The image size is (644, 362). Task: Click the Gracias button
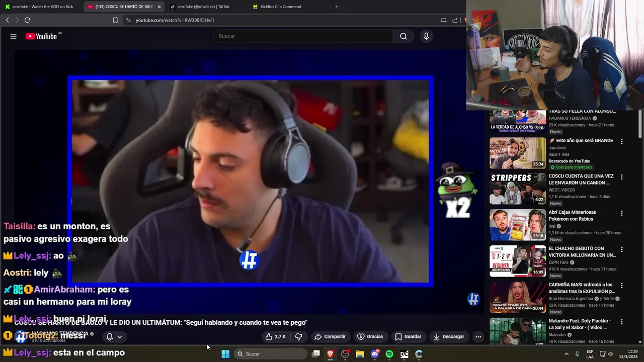point(370,337)
